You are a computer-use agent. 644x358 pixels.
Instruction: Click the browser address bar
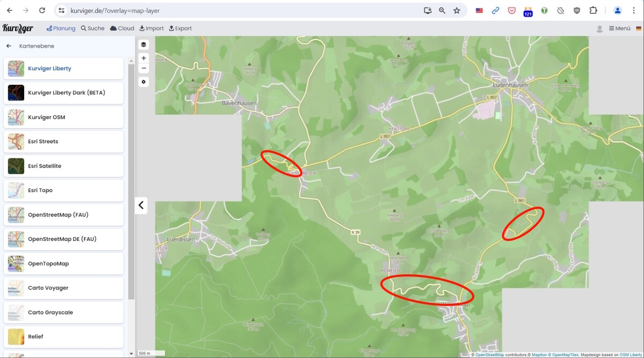241,10
